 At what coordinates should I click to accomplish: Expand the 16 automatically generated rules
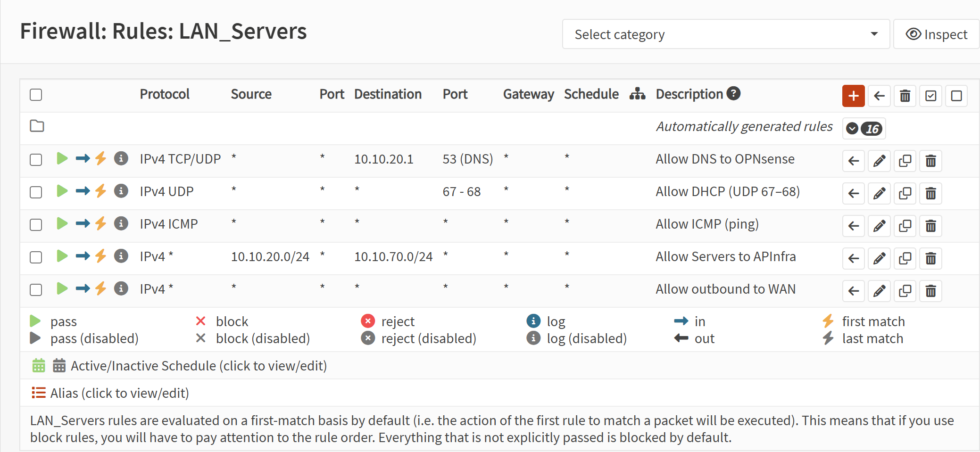(x=864, y=129)
